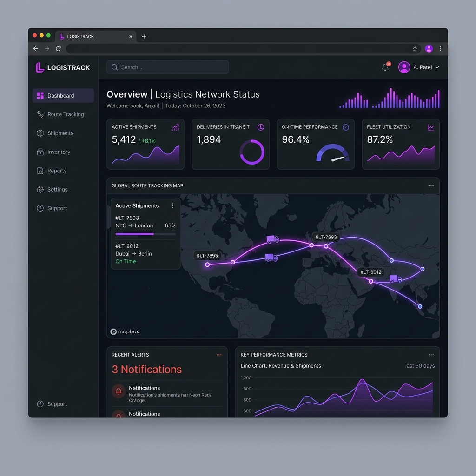Click the Reports document icon
The image size is (476, 476).
(40, 171)
